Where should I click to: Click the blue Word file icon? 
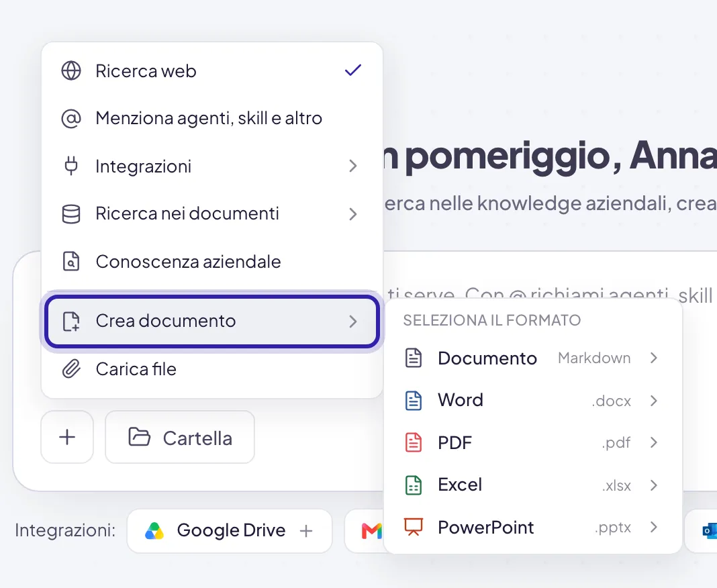point(414,401)
